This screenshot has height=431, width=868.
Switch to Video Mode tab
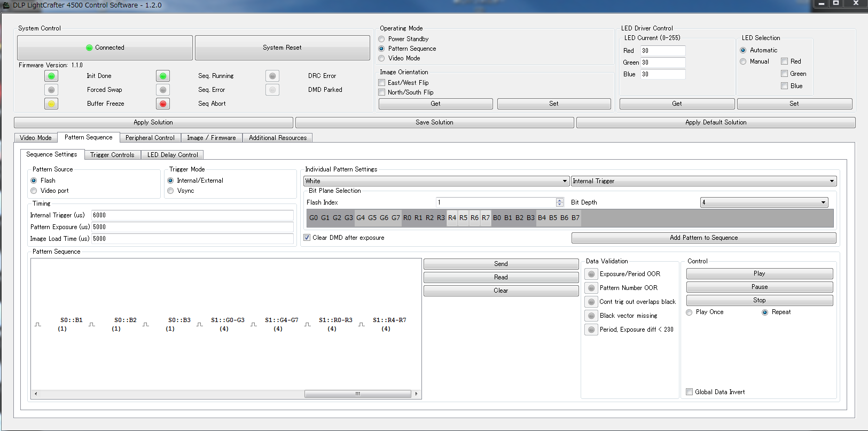36,138
